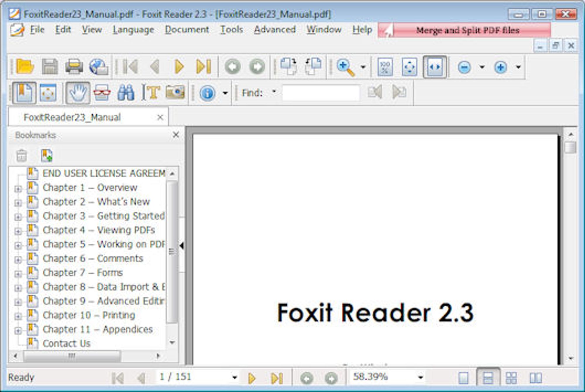Screen dimensions: 585x392
Task: Click the red glasses reading icon
Action: point(102,93)
